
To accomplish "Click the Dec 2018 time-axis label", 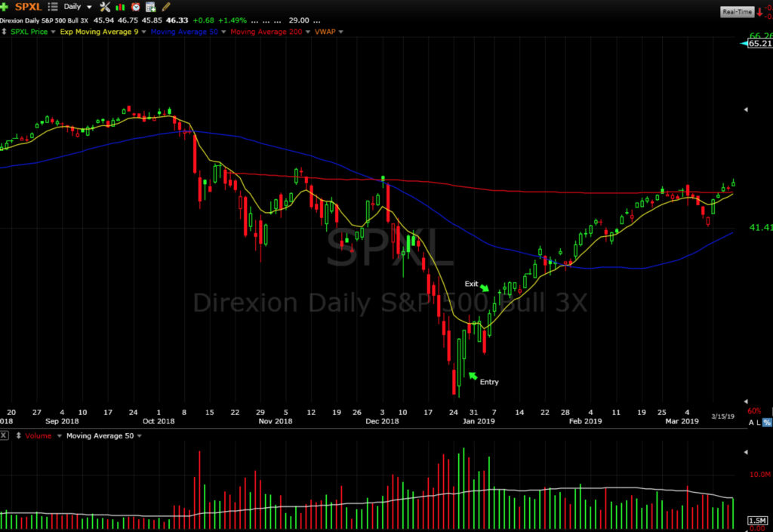I will pos(382,421).
